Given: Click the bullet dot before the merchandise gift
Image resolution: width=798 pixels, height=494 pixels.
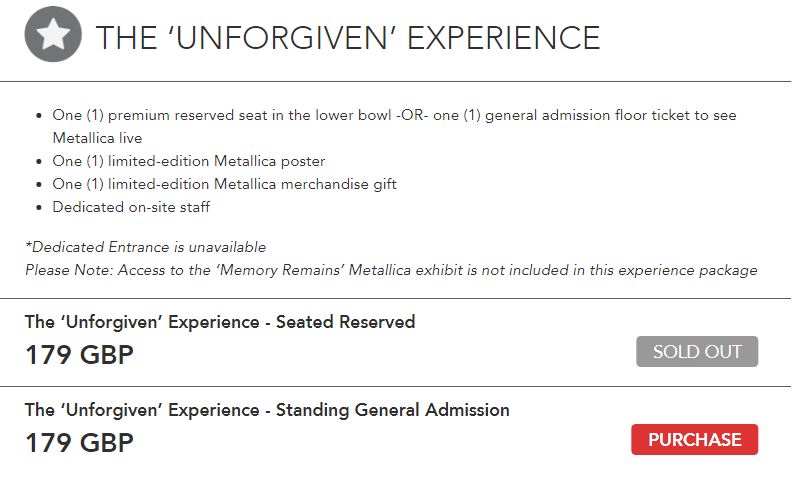Looking at the screenshot, I should pyautogui.click(x=38, y=185).
